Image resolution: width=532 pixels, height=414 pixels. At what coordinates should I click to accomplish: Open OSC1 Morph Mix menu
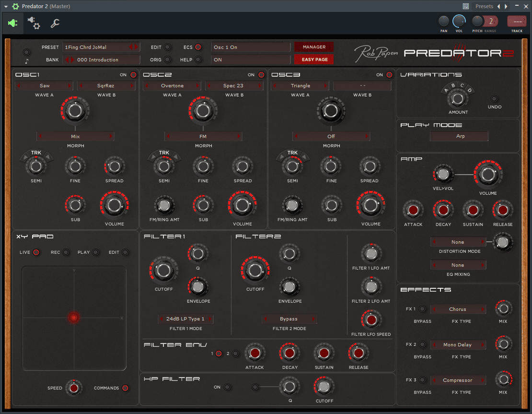[75, 137]
